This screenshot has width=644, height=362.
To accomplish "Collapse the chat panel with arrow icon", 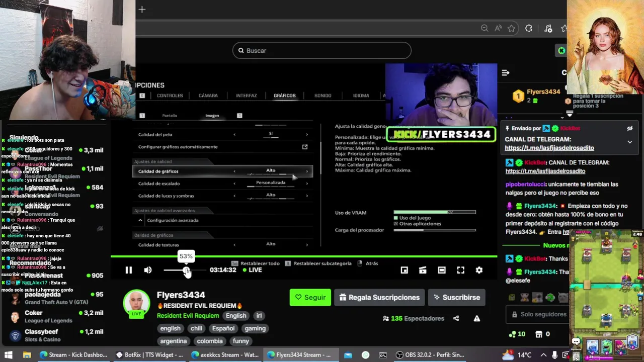I will [x=506, y=72].
